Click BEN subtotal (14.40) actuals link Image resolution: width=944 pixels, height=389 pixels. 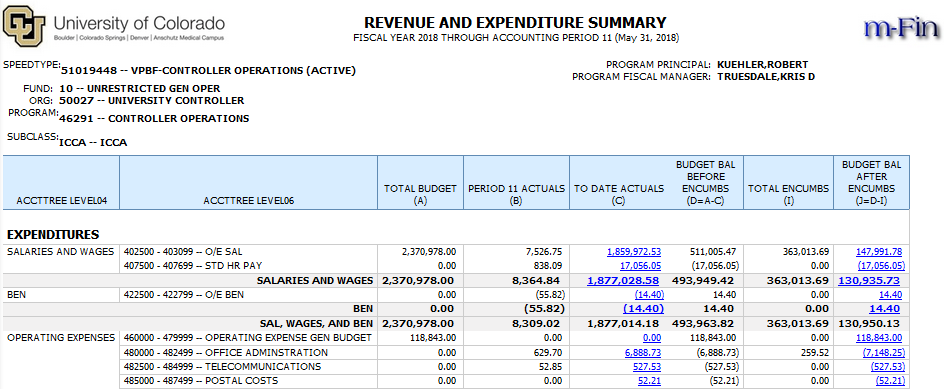pos(643,309)
